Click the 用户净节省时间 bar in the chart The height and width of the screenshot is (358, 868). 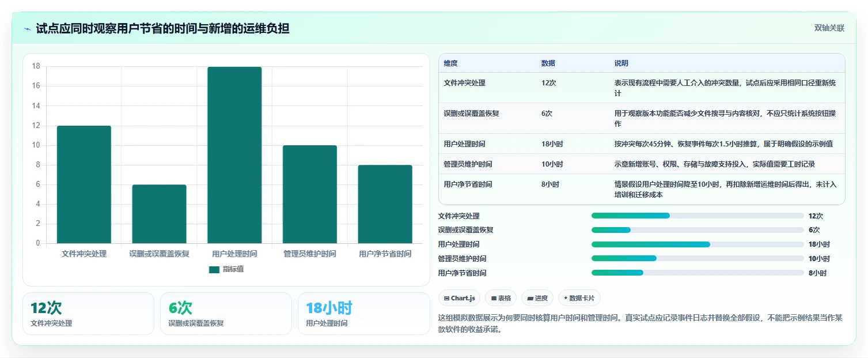pyautogui.click(x=385, y=204)
